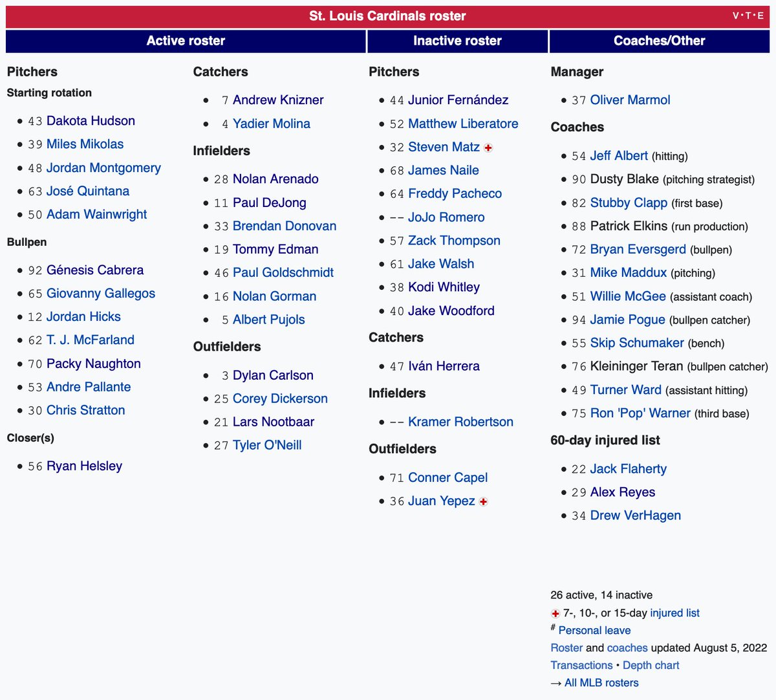Open the Transactions link
Screen dimensions: 776x700
[581, 666]
